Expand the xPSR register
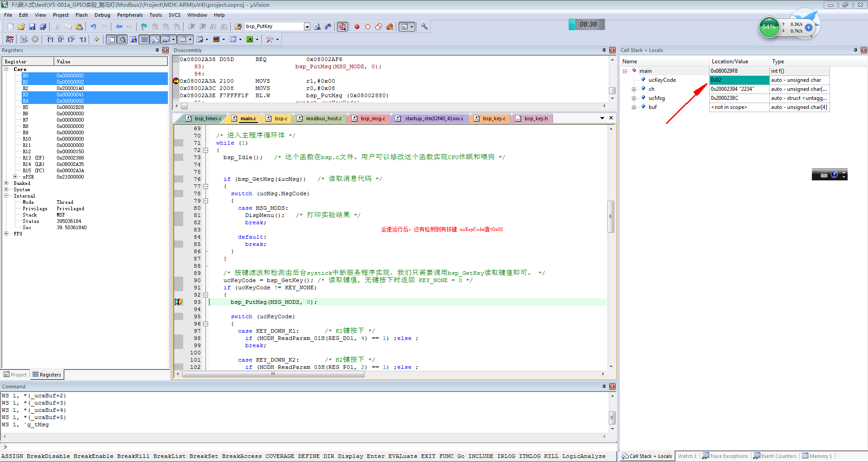The width and height of the screenshot is (868, 462). pos(15,177)
